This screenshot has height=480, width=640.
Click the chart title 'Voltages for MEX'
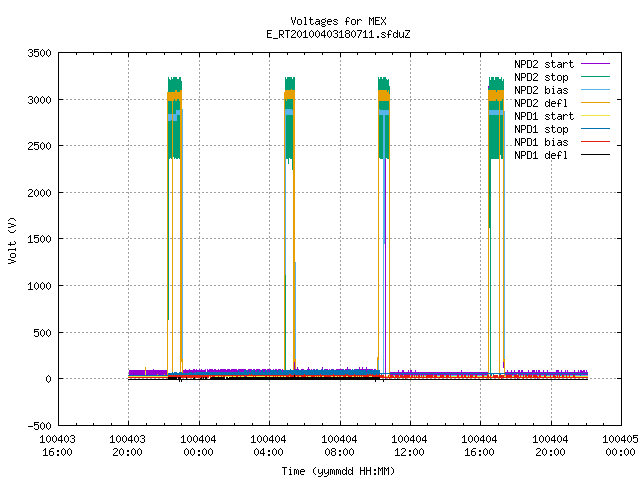(x=338, y=21)
